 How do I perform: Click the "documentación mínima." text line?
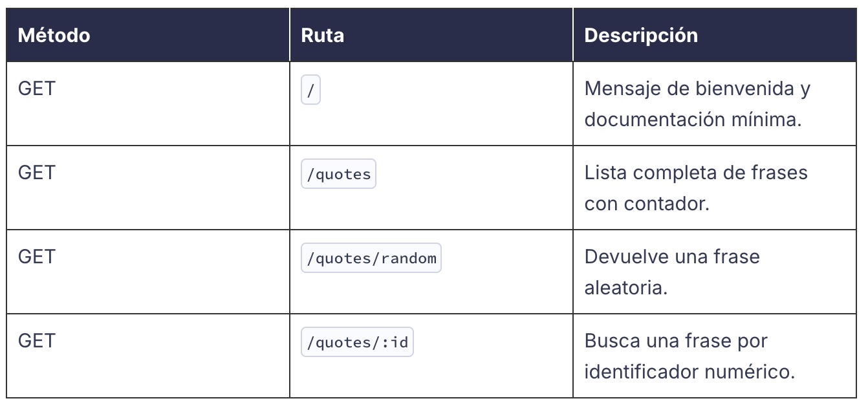(x=693, y=120)
